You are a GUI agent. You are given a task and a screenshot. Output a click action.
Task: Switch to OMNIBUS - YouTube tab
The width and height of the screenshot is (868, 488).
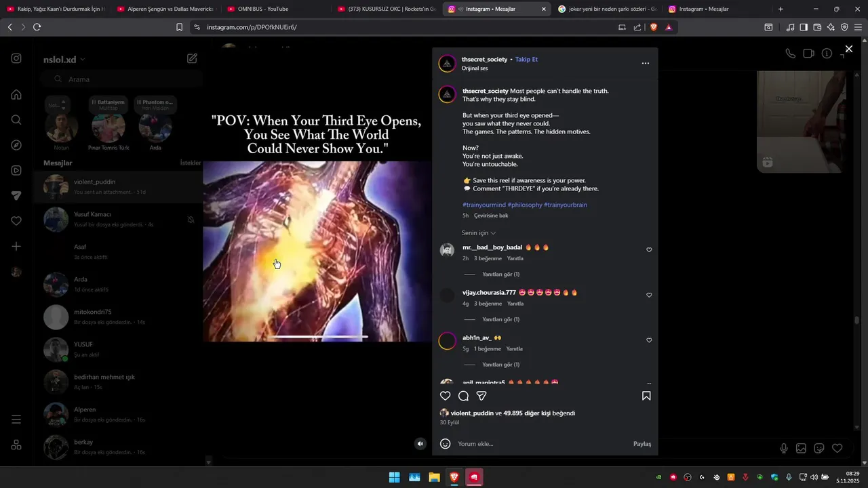(275, 9)
